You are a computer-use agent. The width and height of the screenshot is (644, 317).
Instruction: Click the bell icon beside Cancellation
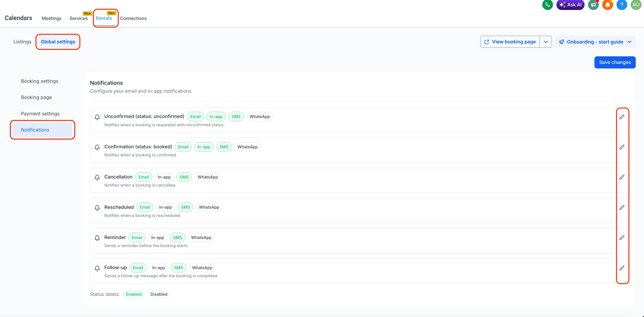[97, 178]
